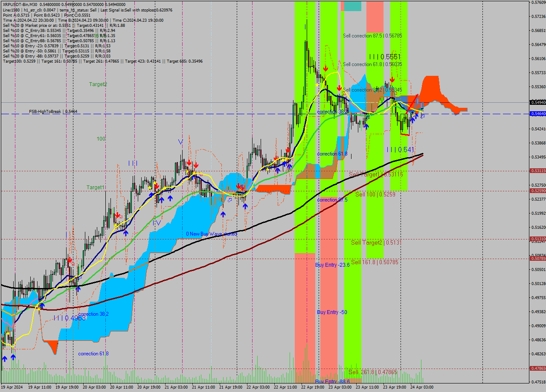This screenshot has width=546, height=392.
Task: Select '20 Apr 03:00' on the time axis
Action: [94, 387]
